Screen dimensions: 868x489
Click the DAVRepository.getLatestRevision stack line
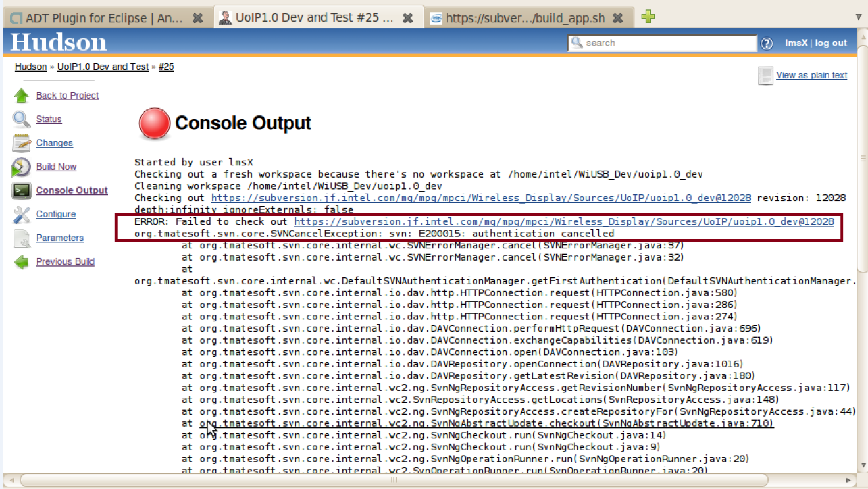(468, 375)
